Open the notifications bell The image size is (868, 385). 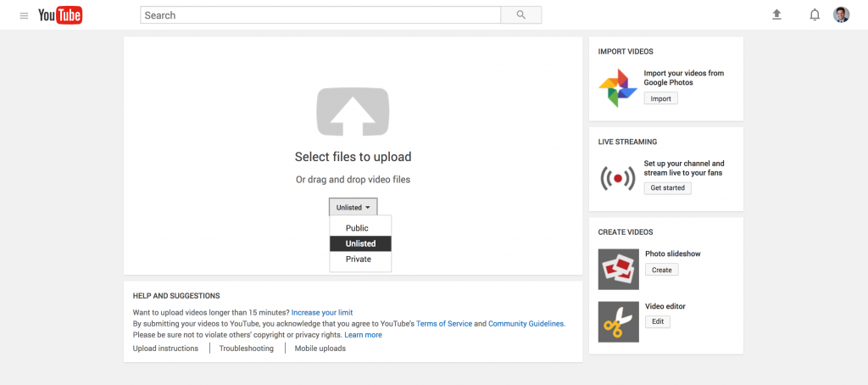(x=815, y=15)
